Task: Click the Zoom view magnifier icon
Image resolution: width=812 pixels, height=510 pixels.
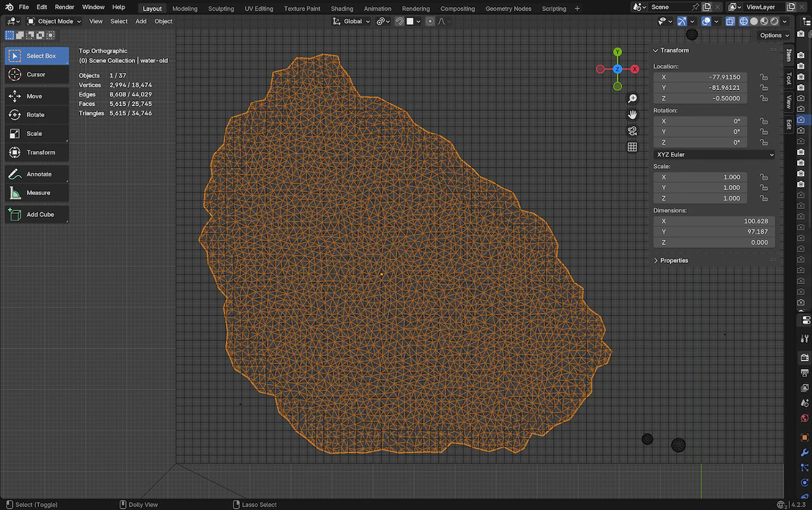Action: tap(632, 99)
